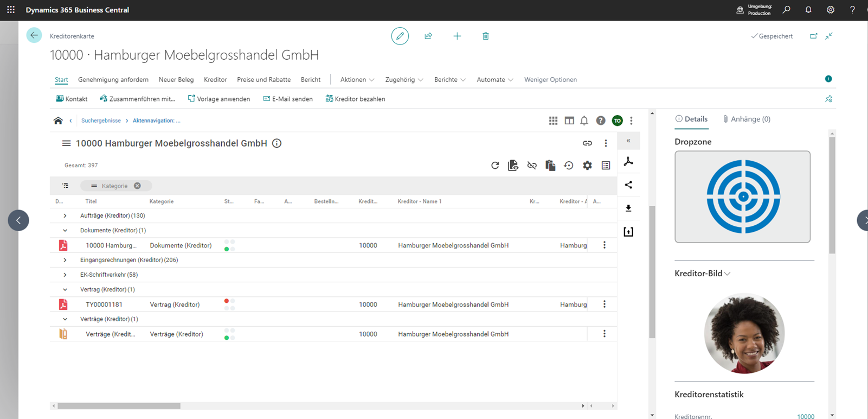This screenshot has width=868, height=419.
Task: Click the edit pencil icon
Action: pos(400,36)
